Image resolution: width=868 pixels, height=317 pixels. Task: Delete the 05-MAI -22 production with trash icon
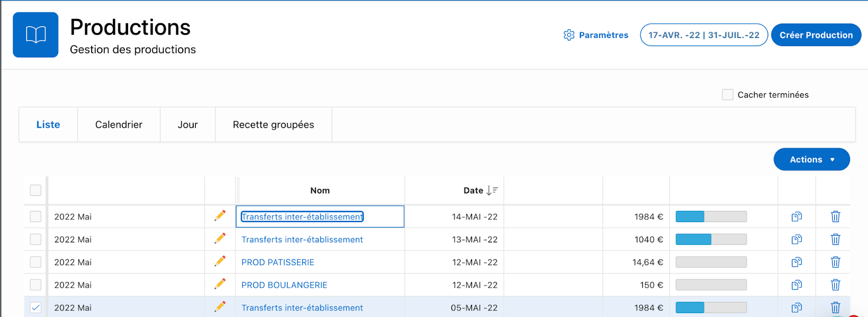click(835, 308)
